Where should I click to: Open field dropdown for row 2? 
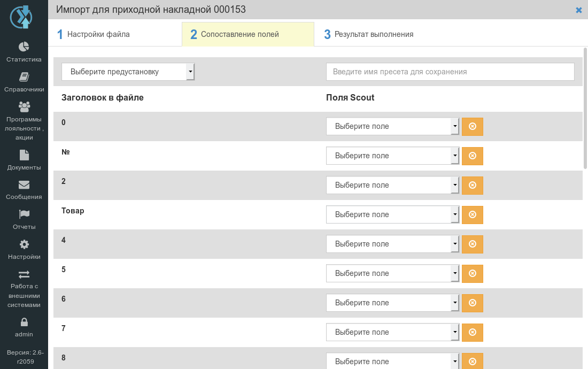tap(392, 185)
